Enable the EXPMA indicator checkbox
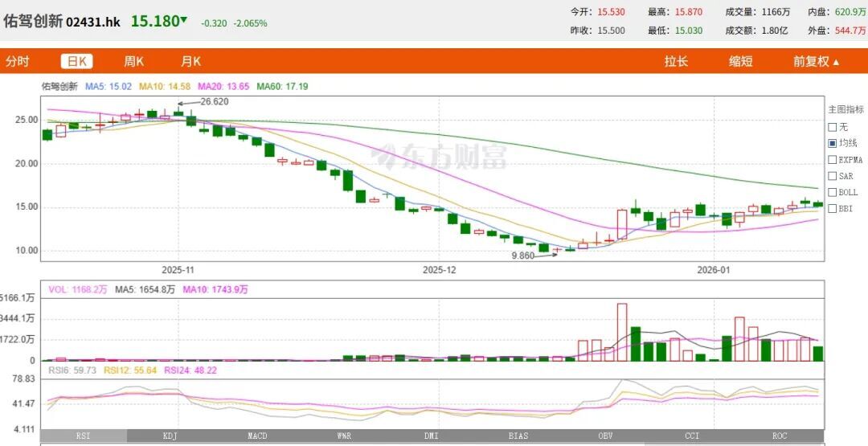Viewport: 868px width, 446px height. coord(832,160)
